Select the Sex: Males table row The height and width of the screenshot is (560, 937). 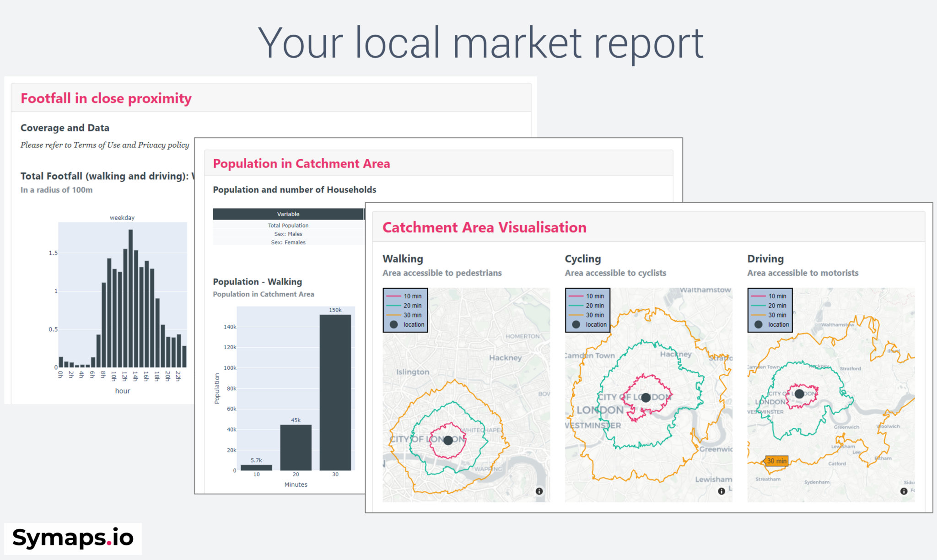click(288, 234)
